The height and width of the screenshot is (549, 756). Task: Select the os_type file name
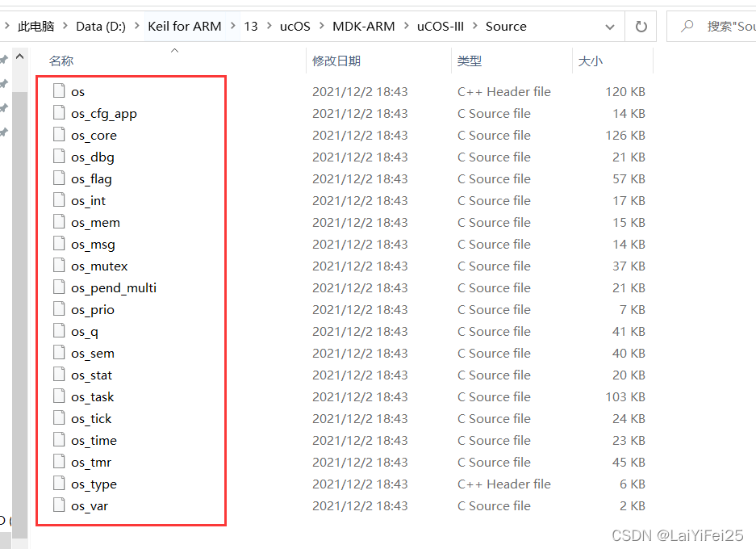click(x=94, y=484)
